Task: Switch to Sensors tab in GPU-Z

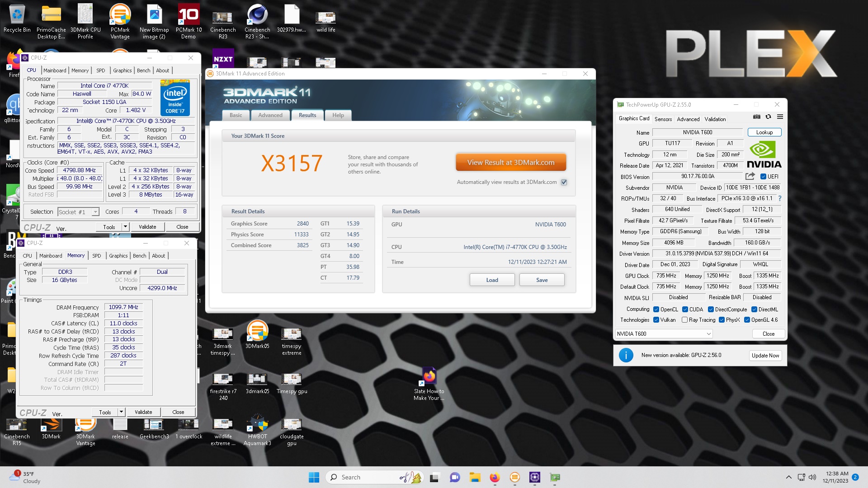Action: point(663,119)
